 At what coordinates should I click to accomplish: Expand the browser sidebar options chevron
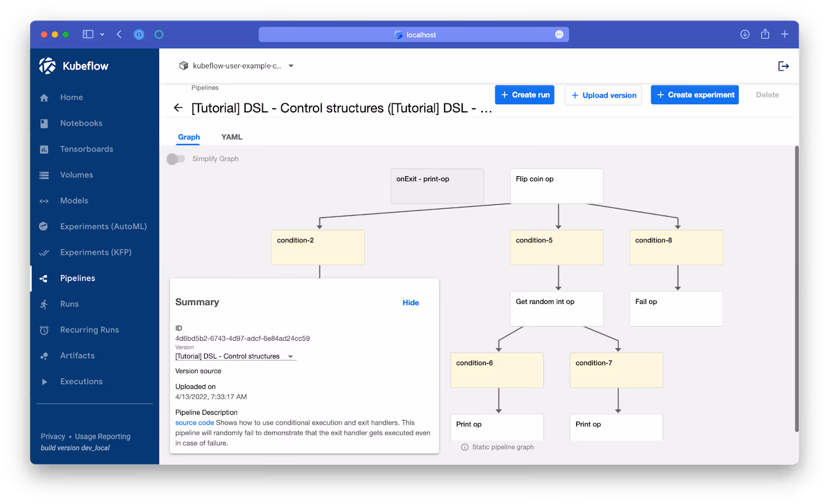102,34
